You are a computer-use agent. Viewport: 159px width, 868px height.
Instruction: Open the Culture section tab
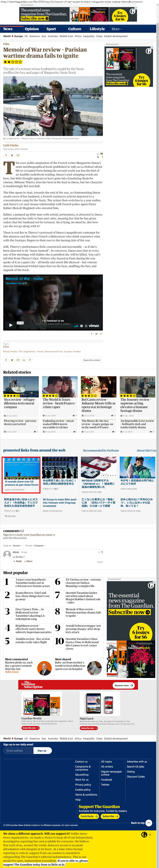click(x=75, y=29)
